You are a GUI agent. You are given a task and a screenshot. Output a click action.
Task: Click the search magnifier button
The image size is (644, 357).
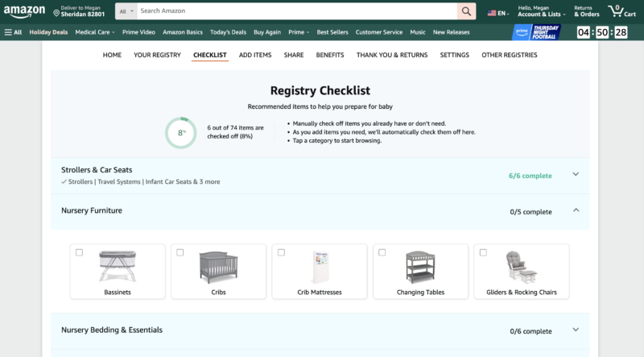pos(467,11)
